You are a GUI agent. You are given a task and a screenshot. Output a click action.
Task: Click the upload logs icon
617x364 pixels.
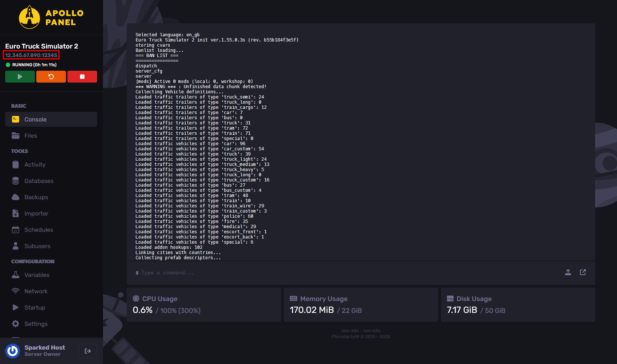click(568, 272)
